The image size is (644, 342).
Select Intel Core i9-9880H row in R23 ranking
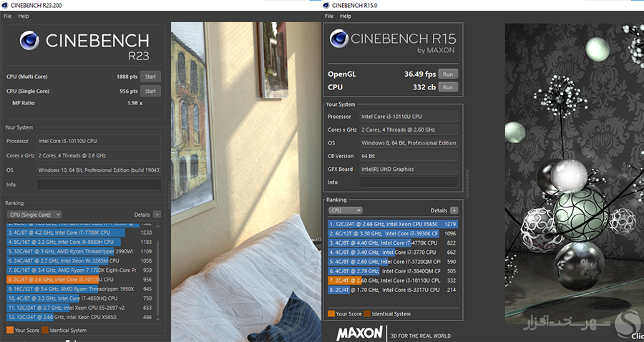pyautogui.click(x=80, y=242)
